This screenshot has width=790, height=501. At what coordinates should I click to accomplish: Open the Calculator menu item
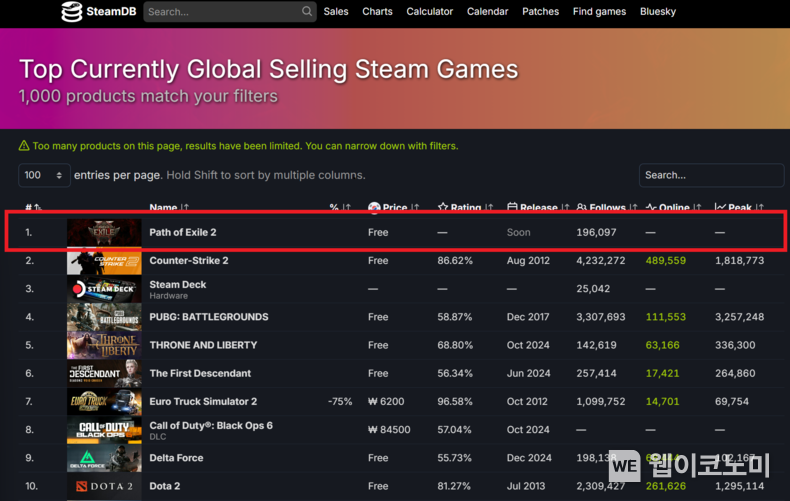point(429,12)
